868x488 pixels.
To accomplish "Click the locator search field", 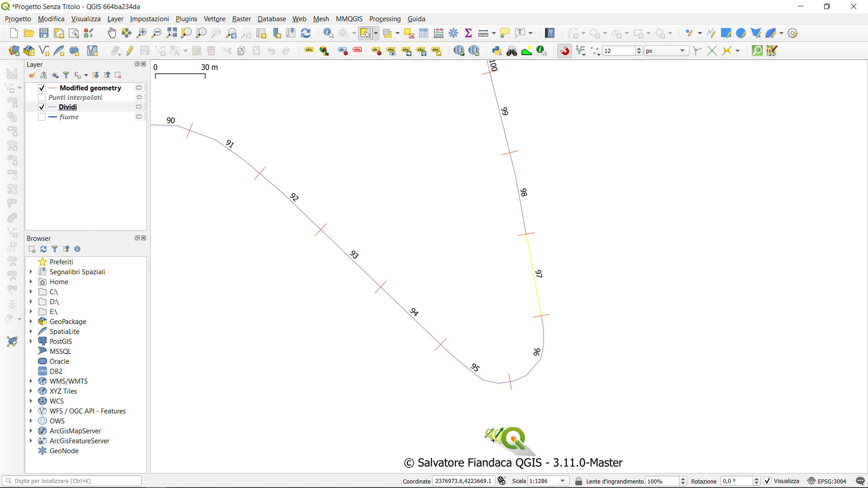I will point(72,481).
